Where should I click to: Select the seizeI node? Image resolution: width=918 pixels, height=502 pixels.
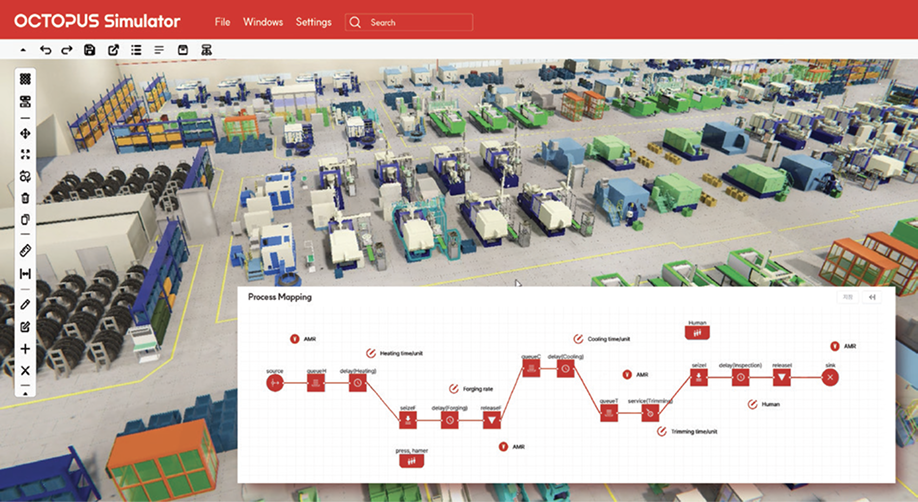click(x=699, y=377)
